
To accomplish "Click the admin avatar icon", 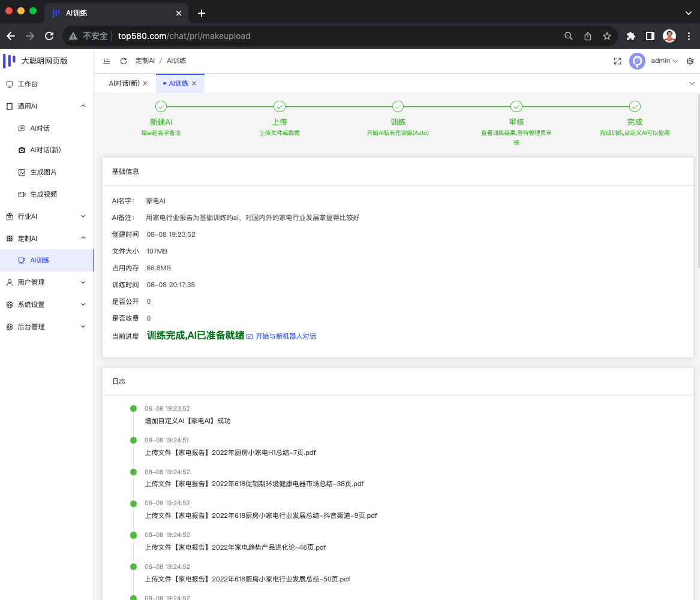I will (637, 61).
